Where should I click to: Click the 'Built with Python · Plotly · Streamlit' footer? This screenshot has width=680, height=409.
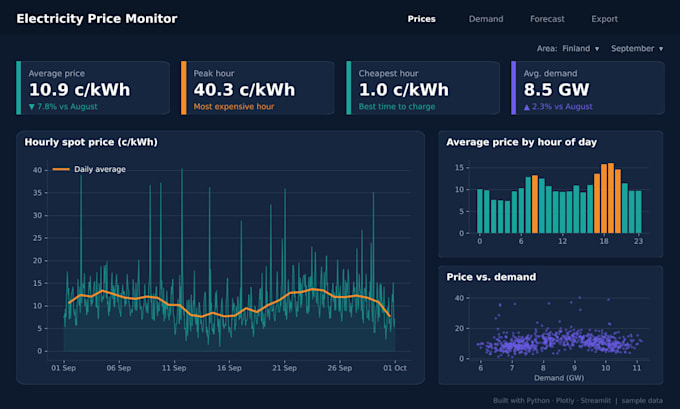[552, 400]
